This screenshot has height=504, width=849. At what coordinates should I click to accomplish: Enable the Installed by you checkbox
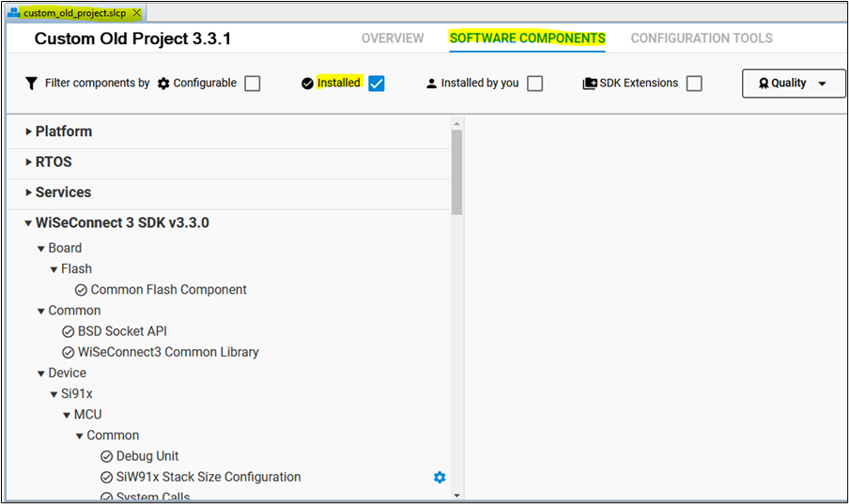[535, 84]
